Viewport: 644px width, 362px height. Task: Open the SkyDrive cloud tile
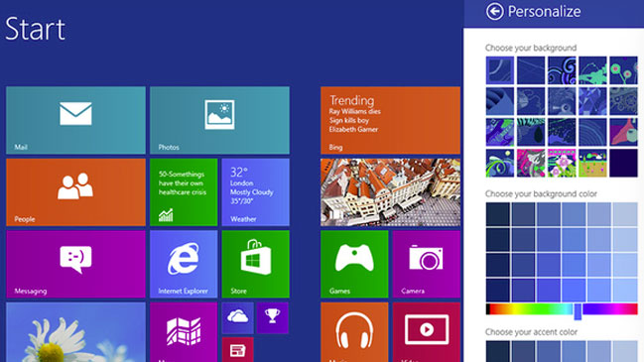(x=238, y=317)
